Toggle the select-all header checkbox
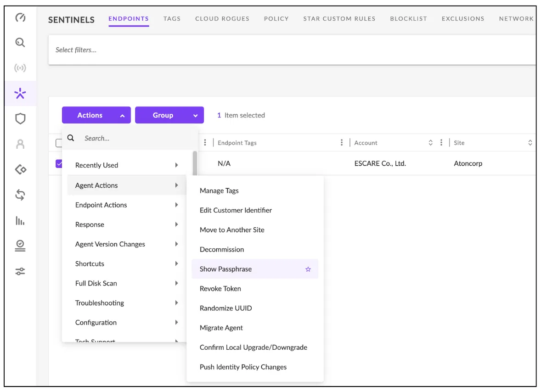The width and height of the screenshot is (541, 392). [59, 143]
